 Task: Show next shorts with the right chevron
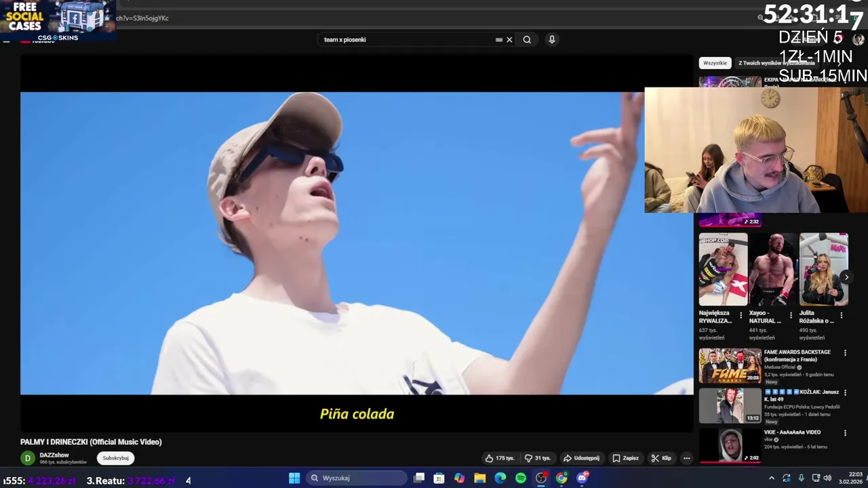pos(846,277)
